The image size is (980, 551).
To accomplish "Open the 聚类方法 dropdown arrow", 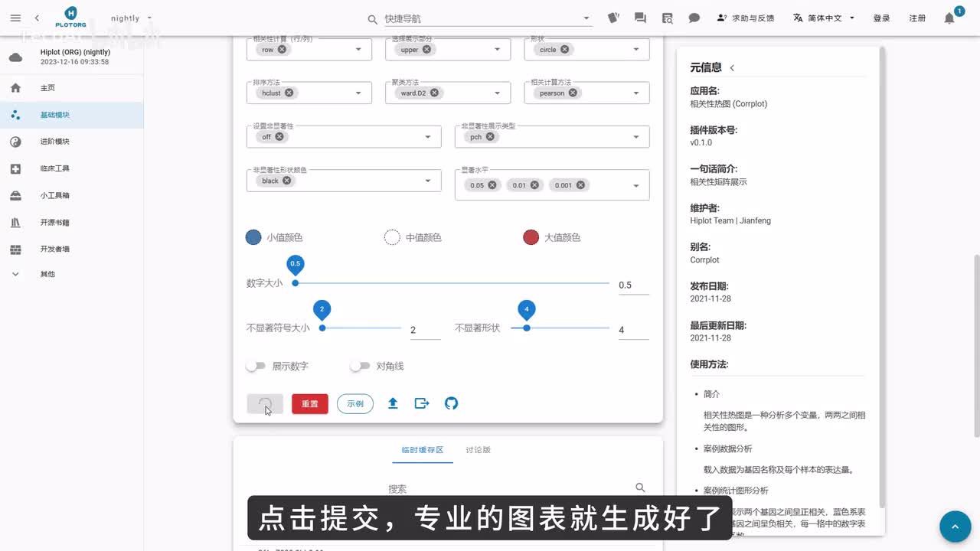I will tap(497, 93).
